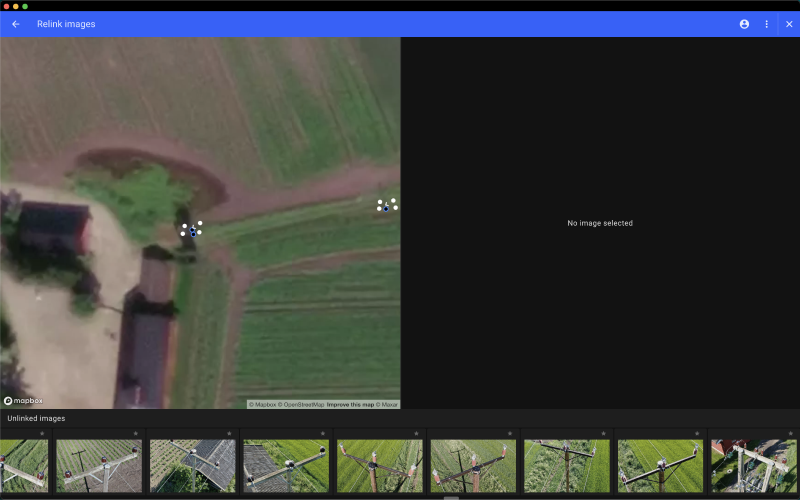Select the third thumbnail showing a dark roof
Screen dimensions: 800x500
tap(192, 465)
